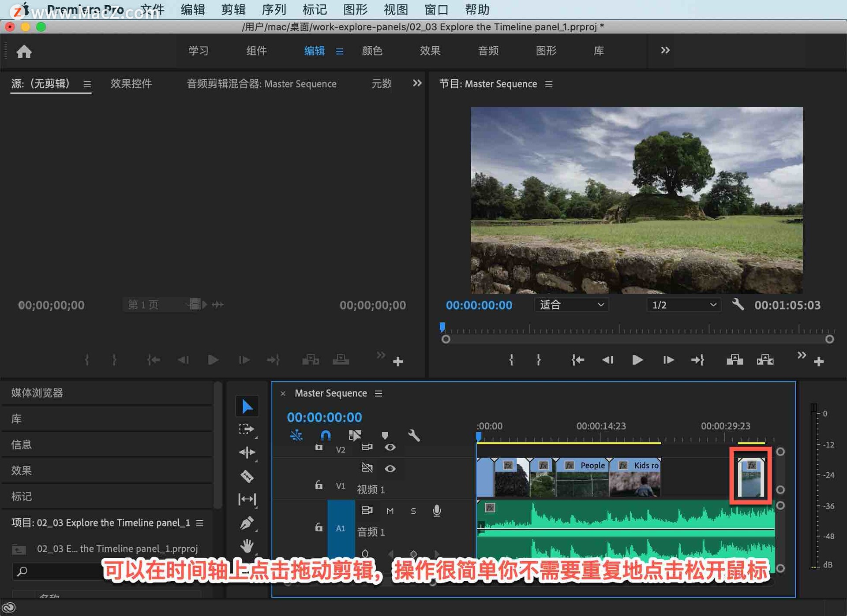Open 效果控件 panel tab

click(x=131, y=83)
